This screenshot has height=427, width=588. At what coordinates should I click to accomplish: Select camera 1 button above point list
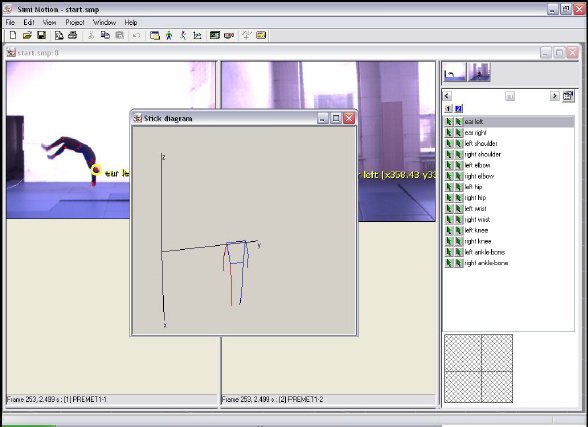448,109
